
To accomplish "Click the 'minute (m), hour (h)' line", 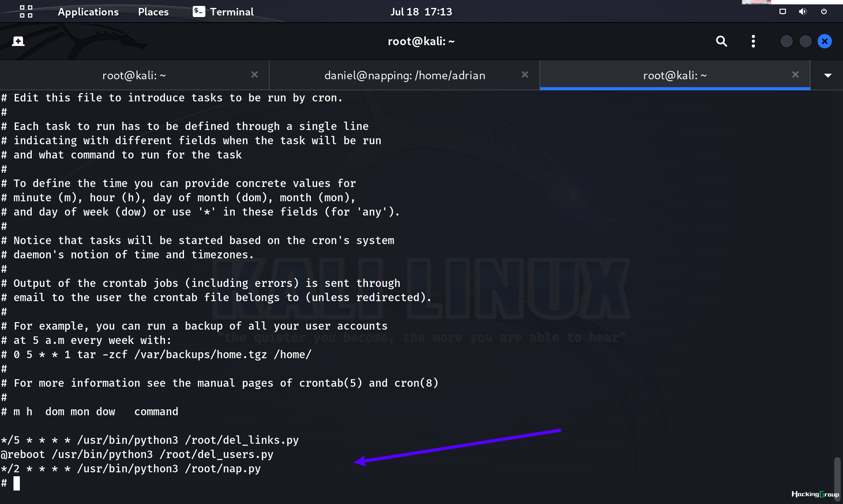I will 178,198.
